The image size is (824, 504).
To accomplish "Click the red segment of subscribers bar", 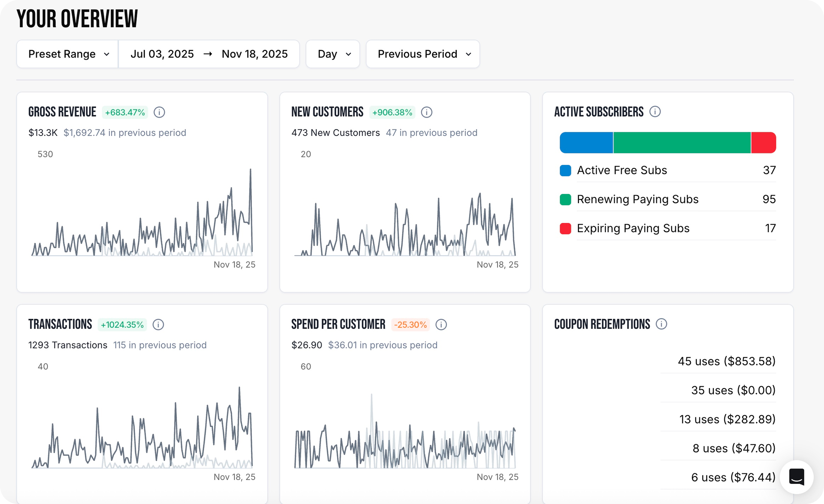I will (x=764, y=143).
